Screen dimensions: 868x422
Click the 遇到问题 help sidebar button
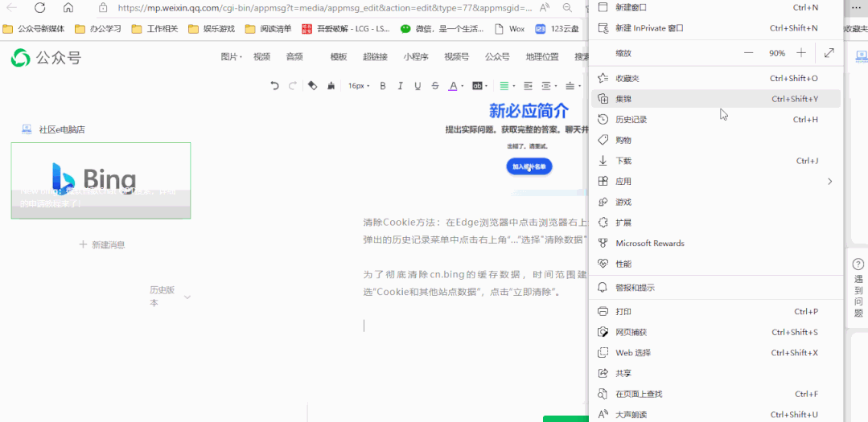pyautogui.click(x=858, y=289)
